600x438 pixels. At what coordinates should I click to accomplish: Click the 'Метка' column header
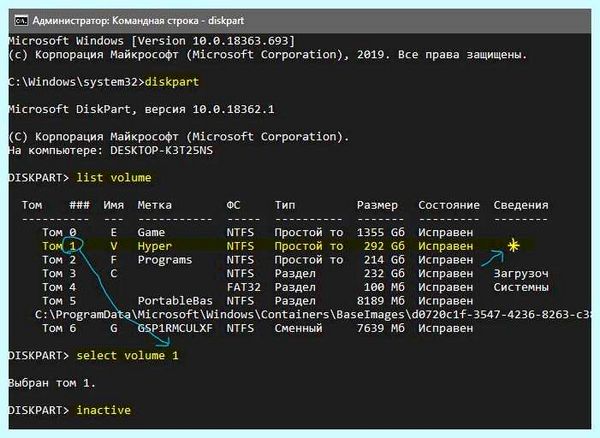[x=155, y=205]
